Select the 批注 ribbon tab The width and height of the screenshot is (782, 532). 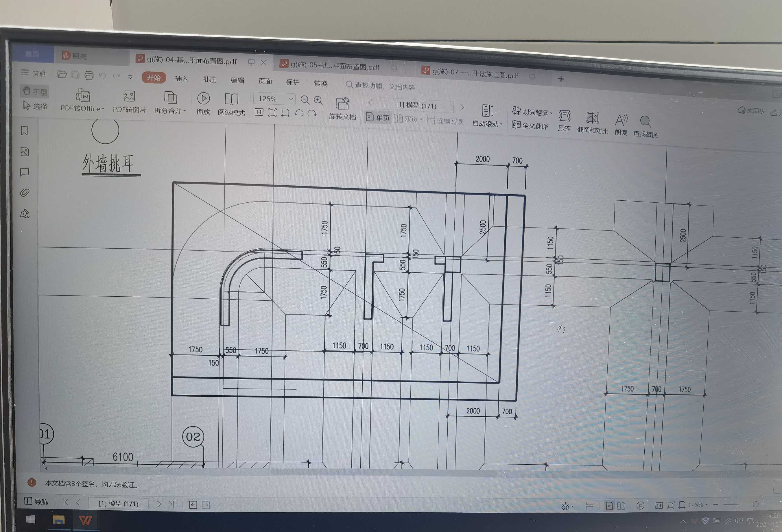pyautogui.click(x=209, y=80)
